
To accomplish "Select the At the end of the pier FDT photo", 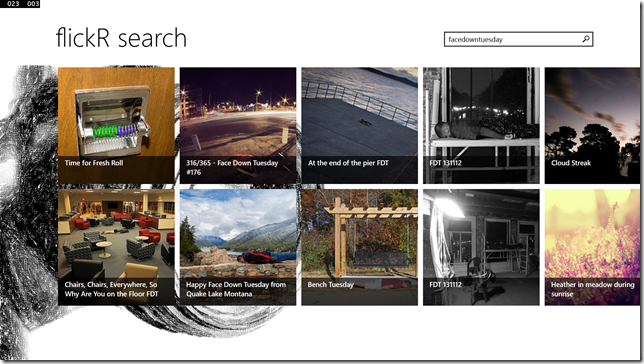I will pyautogui.click(x=359, y=125).
